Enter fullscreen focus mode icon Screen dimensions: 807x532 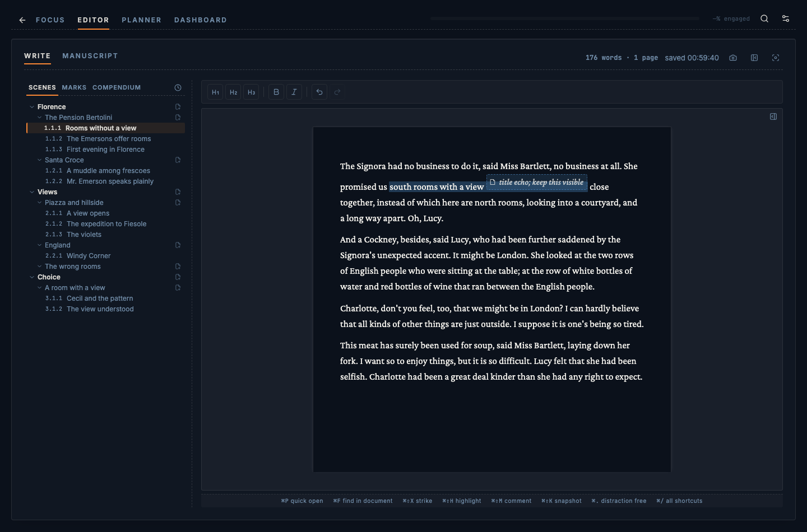point(776,58)
